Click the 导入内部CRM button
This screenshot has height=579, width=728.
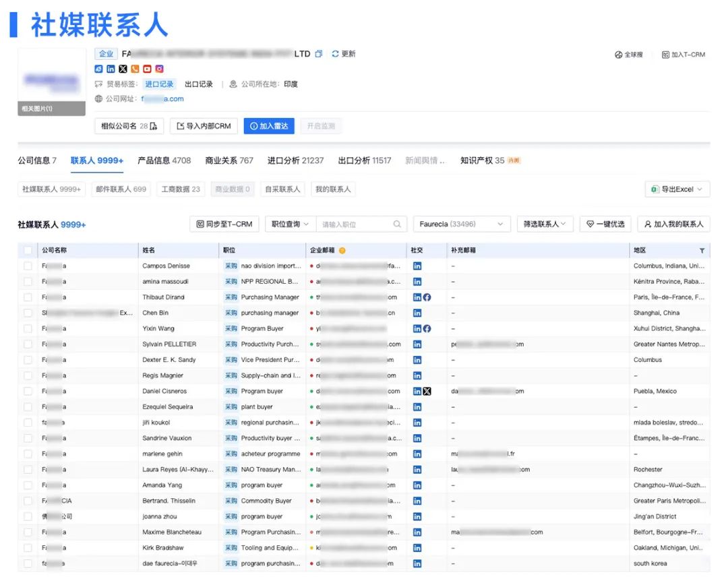coord(204,126)
